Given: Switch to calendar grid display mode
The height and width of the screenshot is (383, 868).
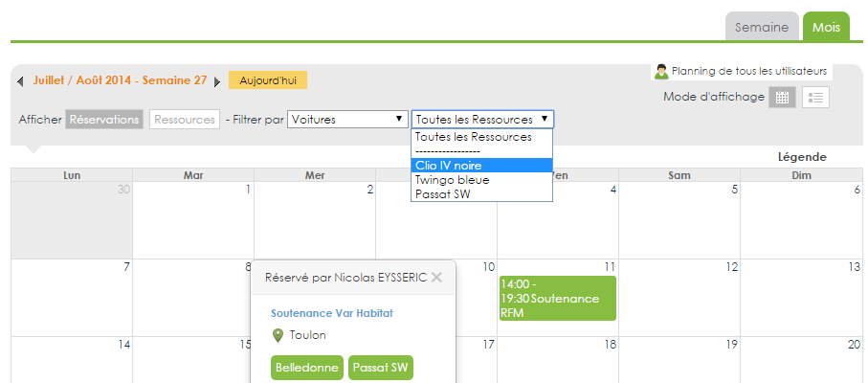Looking at the screenshot, I should pos(782,98).
